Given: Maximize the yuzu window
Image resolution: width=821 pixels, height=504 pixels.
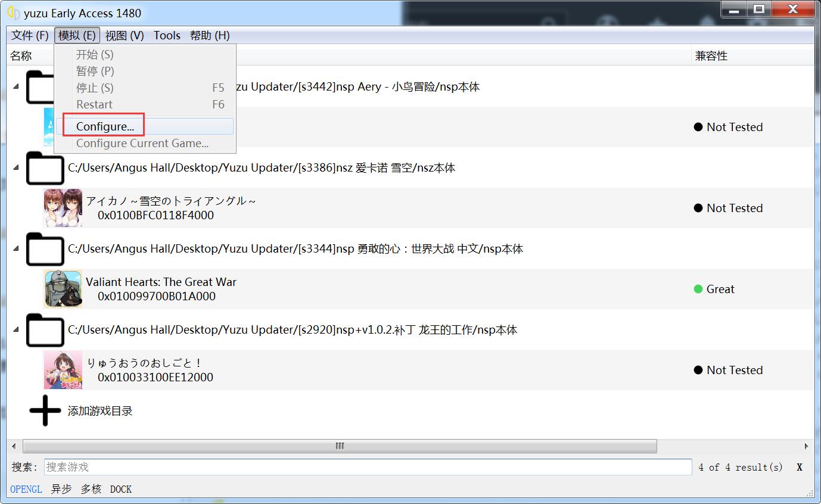Looking at the screenshot, I should pos(759,9).
